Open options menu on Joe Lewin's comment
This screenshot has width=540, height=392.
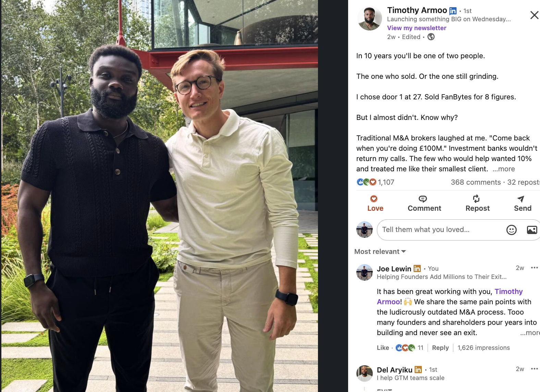coord(534,268)
